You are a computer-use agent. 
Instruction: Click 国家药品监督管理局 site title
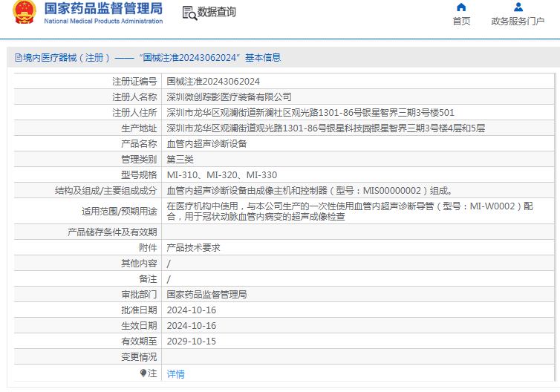coord(103,8)
